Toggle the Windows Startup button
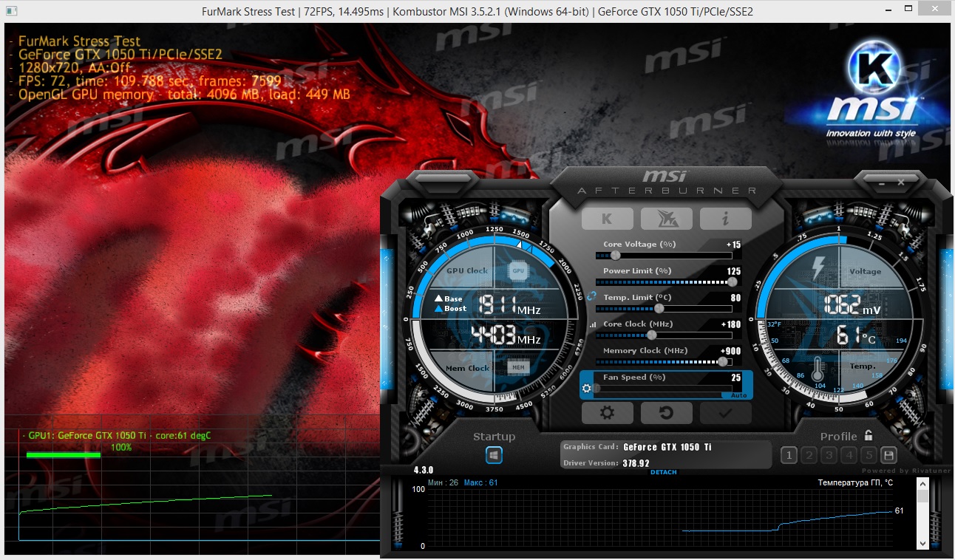This screenshot has height=560, width=955. tap(495, 455)
